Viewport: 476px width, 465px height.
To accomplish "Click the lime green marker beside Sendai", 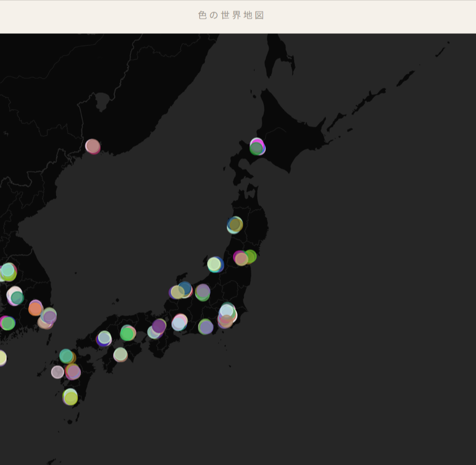I will pyautogui.click(x=250, y=256).
